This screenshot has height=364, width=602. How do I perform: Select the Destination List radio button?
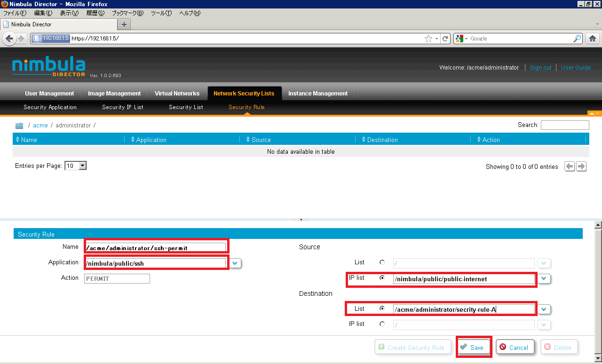click(382, 309)
